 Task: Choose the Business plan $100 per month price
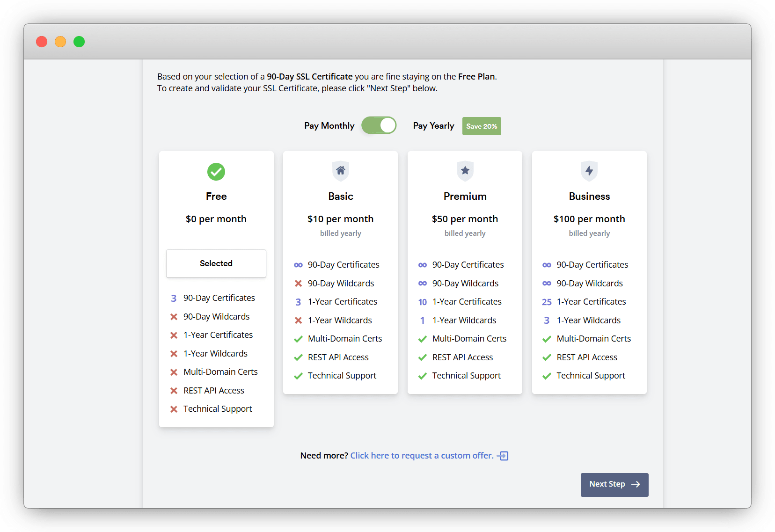click(589, 219)
